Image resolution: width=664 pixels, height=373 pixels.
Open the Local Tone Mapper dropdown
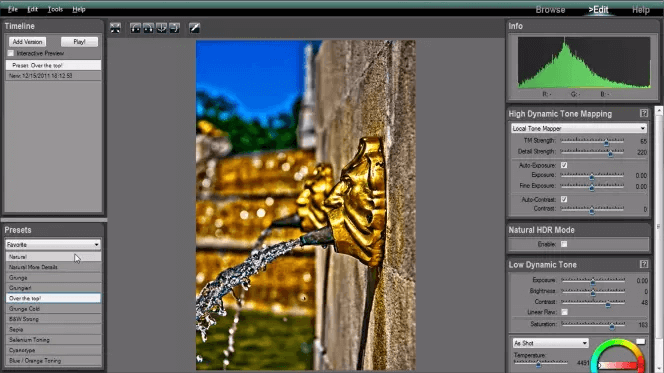(x=578, y=128)
